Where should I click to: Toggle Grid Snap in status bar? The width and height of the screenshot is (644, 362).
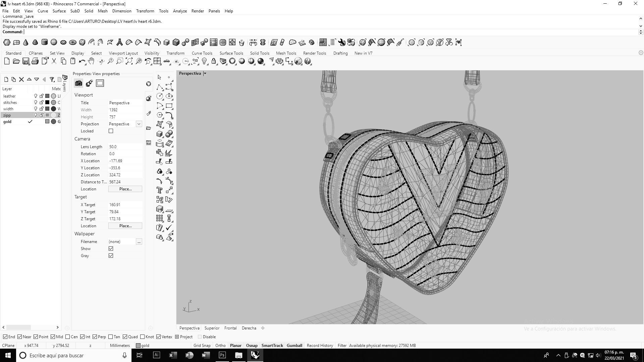point(202,346)
